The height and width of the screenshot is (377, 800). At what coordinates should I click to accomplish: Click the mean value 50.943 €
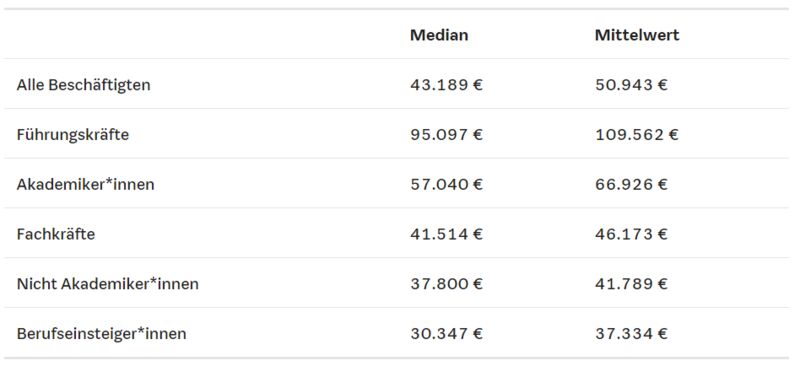(631, 85)
